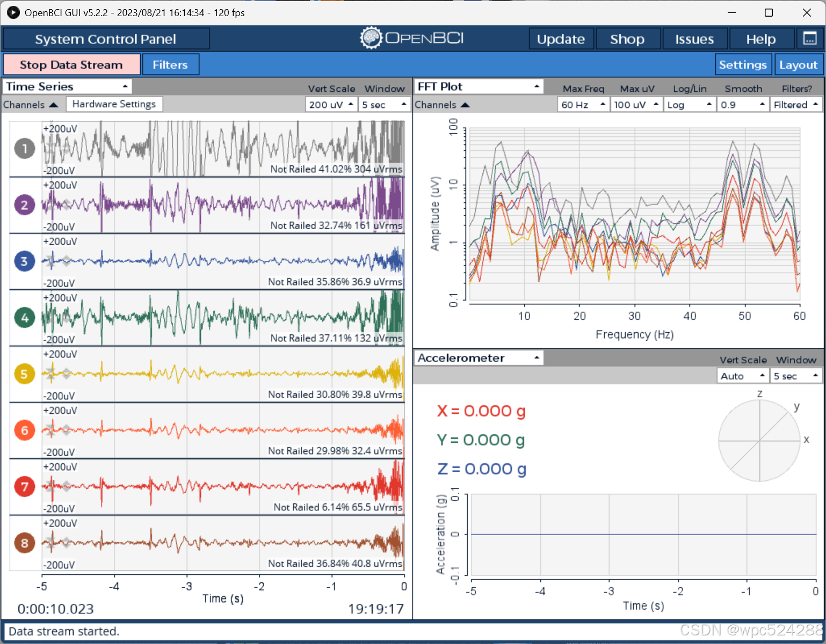Open the Time Series widget selector dropdown
The width and height of the screenshot is (826, 644).
(67, 86)
